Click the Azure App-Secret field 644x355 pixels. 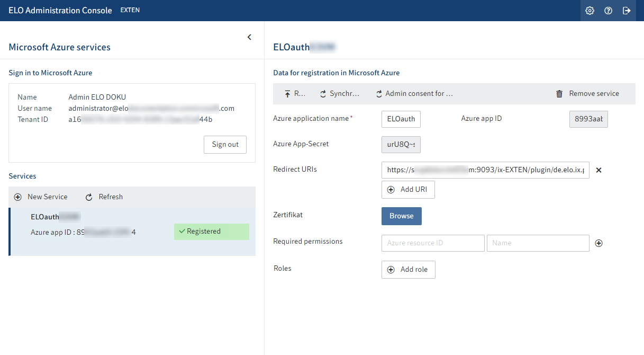401,144
